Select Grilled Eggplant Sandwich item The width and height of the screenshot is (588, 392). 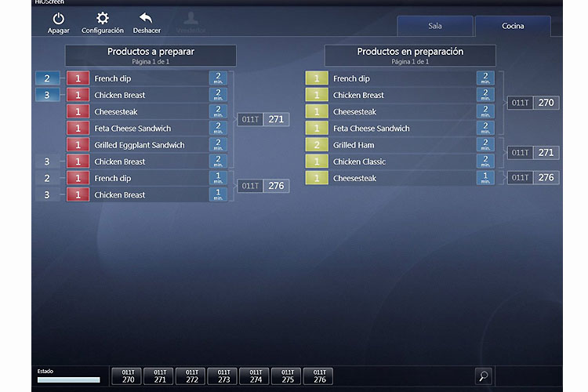(140, 145)
